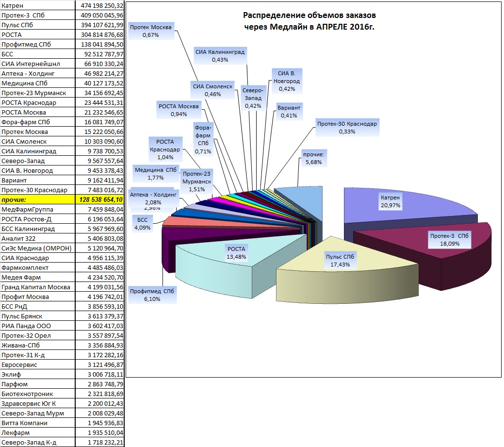The image size is (504, 447).
Task: Click the СиЭс Медика (ОМРОН) cell
Action: point(38,248)
